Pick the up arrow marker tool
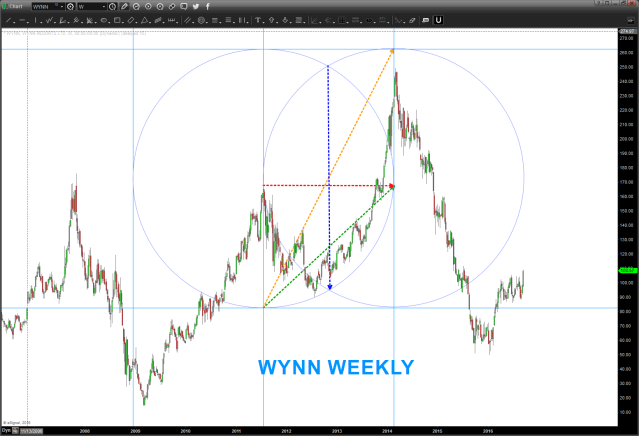Viewport: 639px width, 436px height. click(x=271, y=20)
